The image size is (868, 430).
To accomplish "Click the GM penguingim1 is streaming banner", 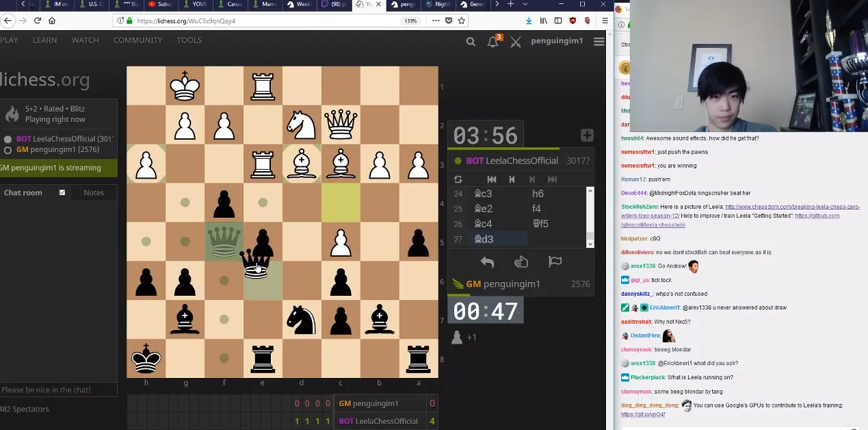I will [57, 168].
